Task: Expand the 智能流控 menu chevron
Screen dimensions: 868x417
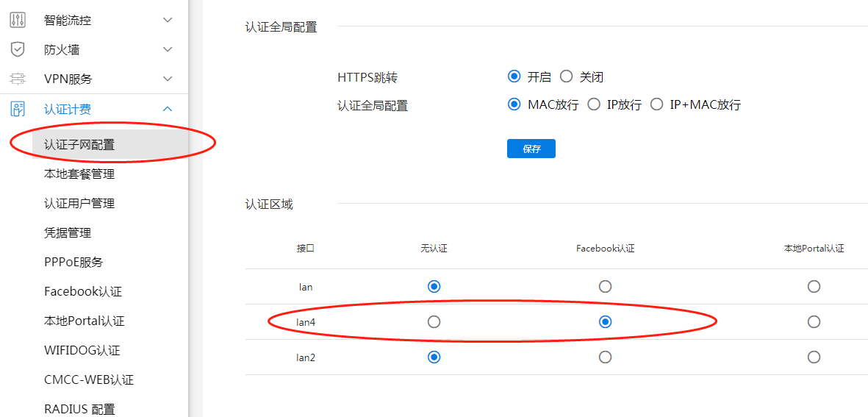Action: (x=168, y=20)
